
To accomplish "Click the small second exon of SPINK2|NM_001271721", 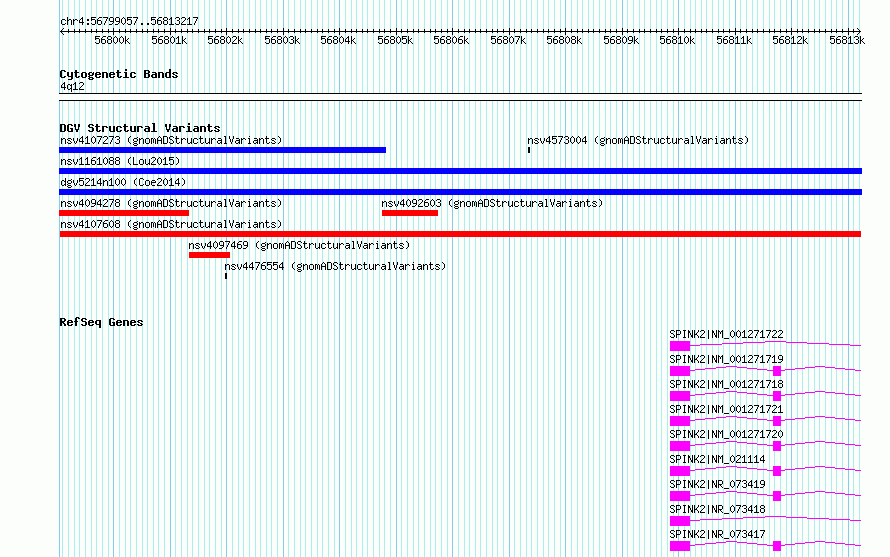I will pyautogui.click(x=777, y=421).
